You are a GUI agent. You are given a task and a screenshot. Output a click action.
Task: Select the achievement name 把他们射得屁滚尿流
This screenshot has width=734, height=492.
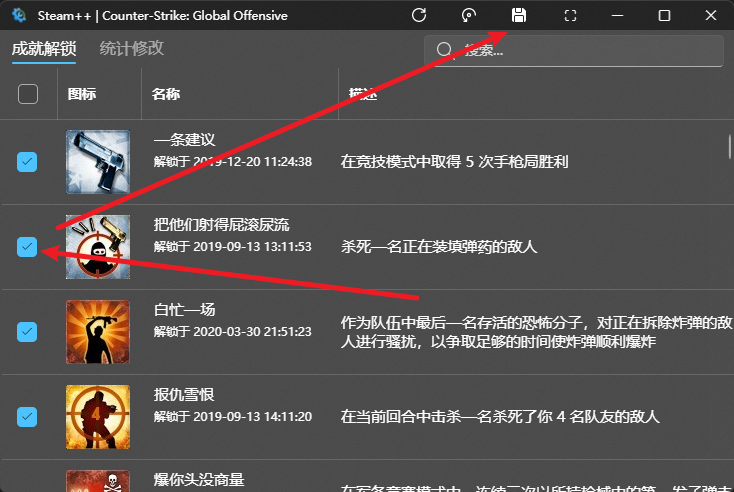coord(221,225)
